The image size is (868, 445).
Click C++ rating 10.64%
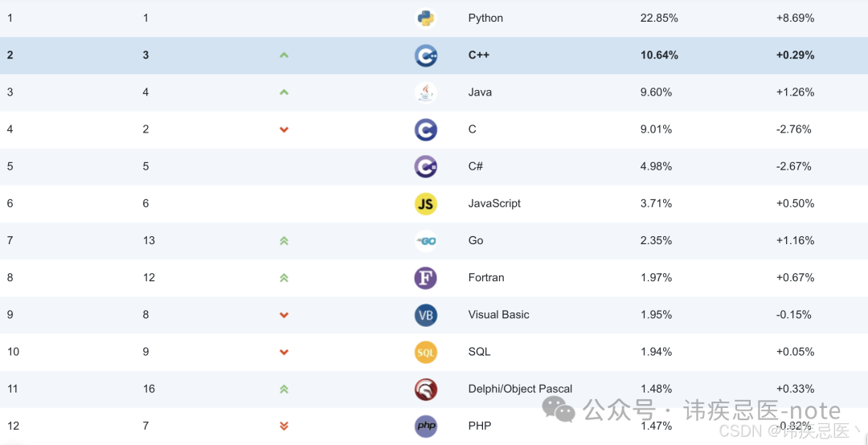click(659, 55)
